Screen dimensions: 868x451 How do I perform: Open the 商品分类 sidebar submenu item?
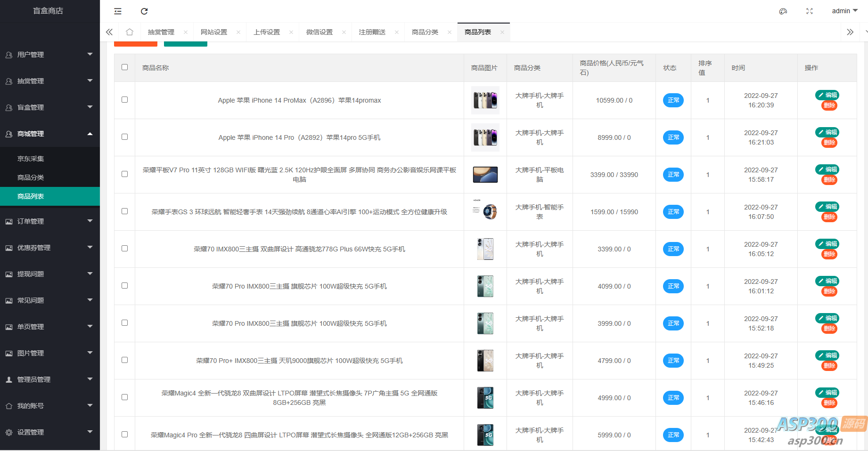click(x=50, y=177)
